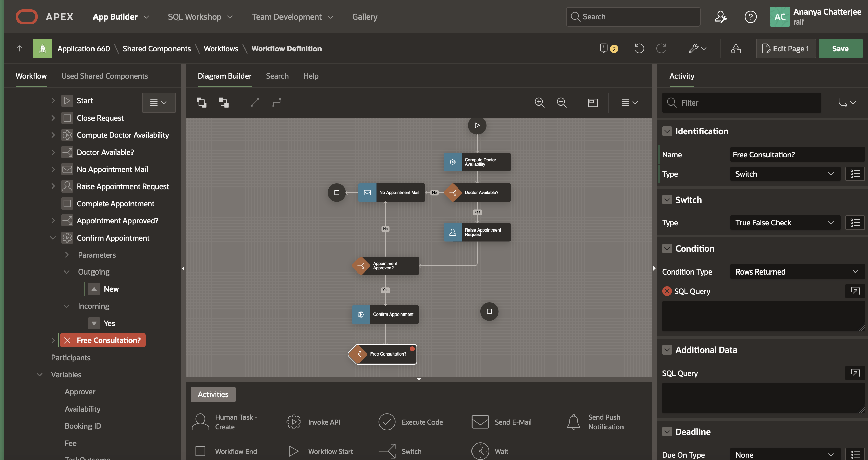Toggle diagram navigator overview icon
The height and width of the screenshot is (460, 868).
[593, 102]
